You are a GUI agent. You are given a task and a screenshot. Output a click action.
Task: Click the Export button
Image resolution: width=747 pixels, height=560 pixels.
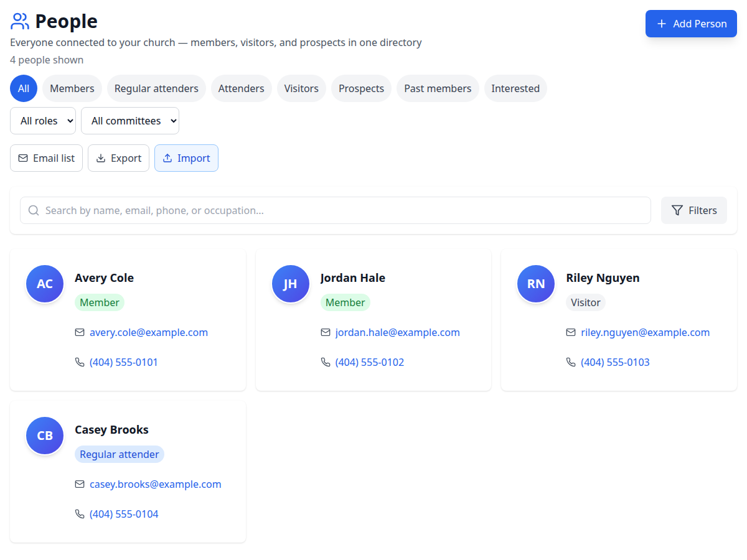tap(118, 158)
